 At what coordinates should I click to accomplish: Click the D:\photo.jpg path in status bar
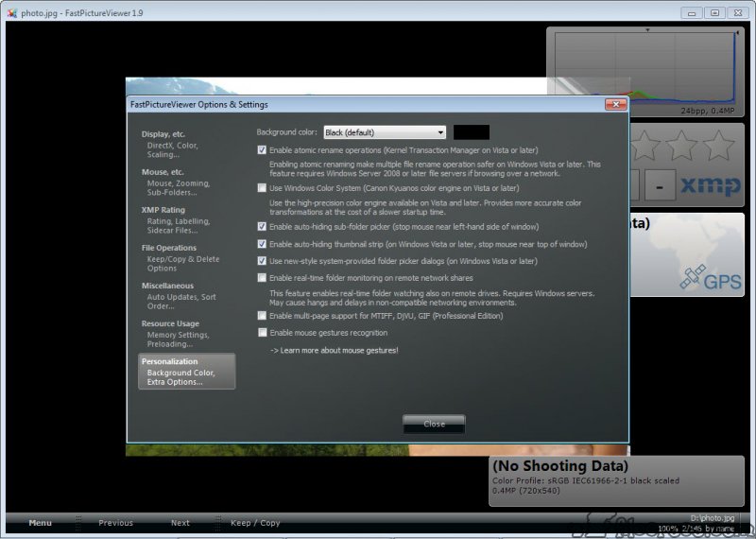(x=713, y=518)
